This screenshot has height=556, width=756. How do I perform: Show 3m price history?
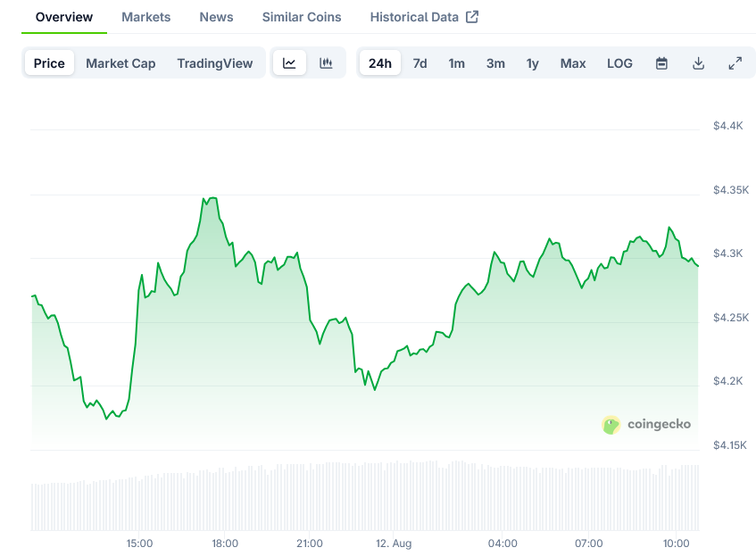(495, 63)
